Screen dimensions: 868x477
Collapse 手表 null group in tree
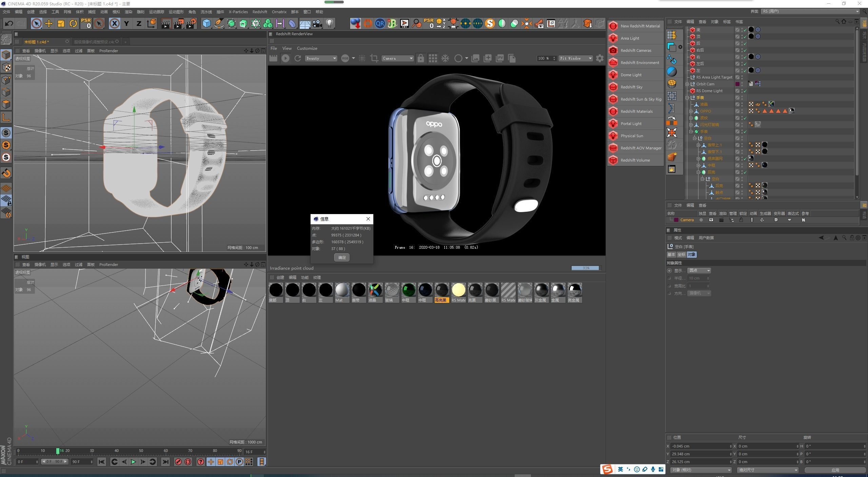[x=687, y=98]
